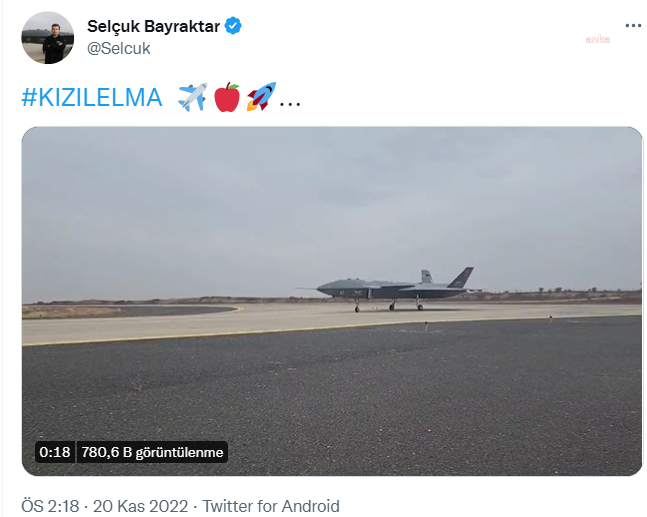This screenshot has width=647, height=517.
Task: Play the Kızılelma runway video
Action: coord(332,301)
